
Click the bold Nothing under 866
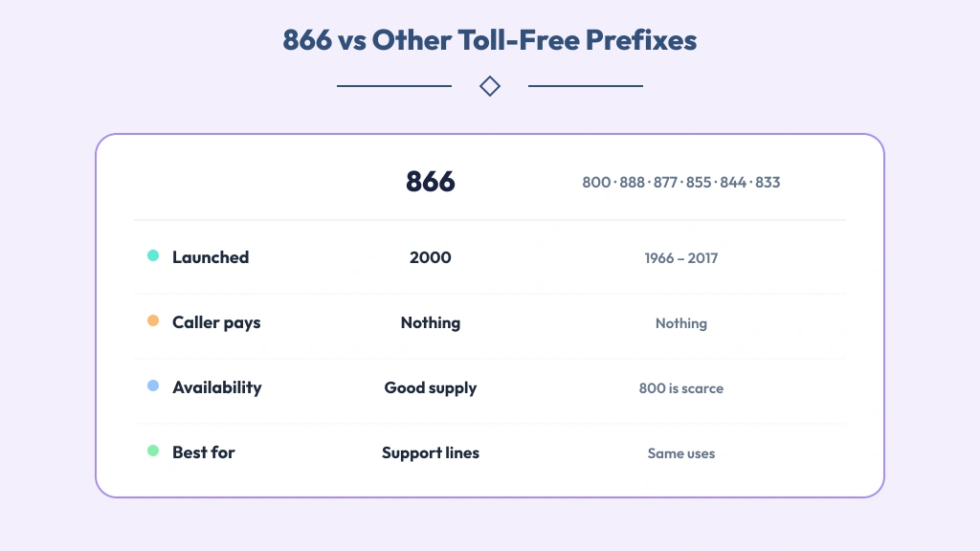431,323
